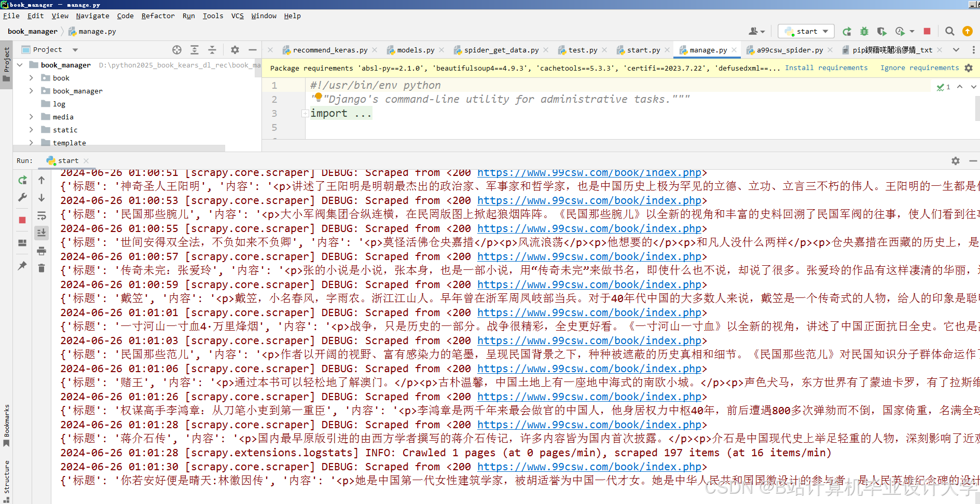Run start with coverage

pyautogui.click(x=881, y=31)
